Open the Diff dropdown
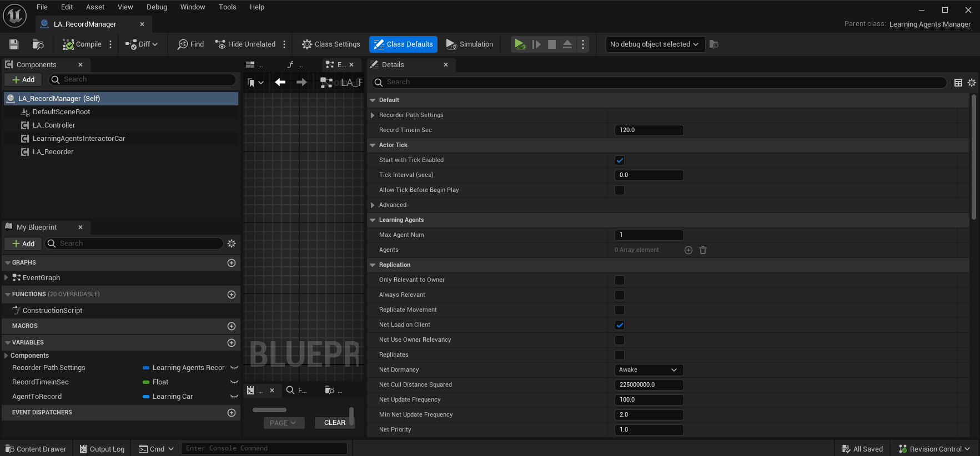Screen dimensions: 980x456 (142, 44)
